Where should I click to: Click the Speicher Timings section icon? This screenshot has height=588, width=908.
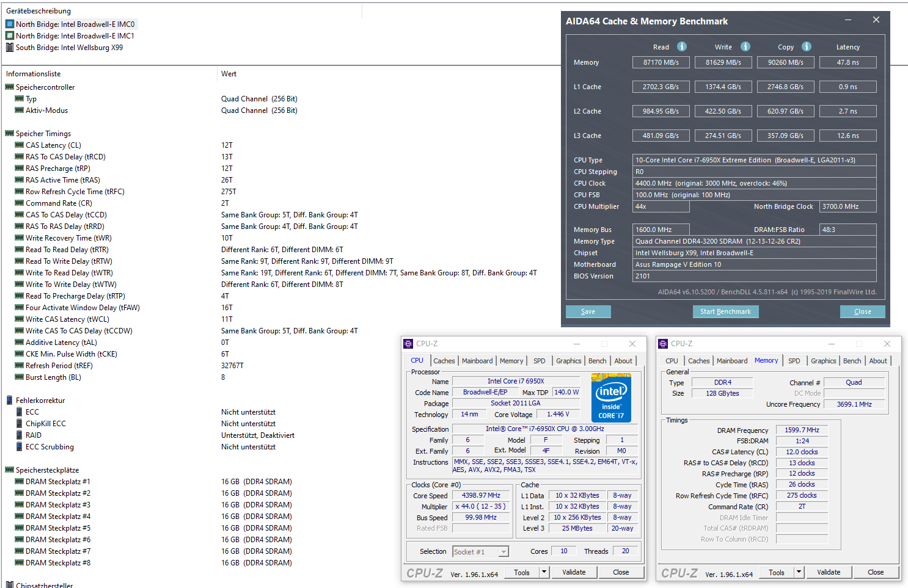click(10, 133)
